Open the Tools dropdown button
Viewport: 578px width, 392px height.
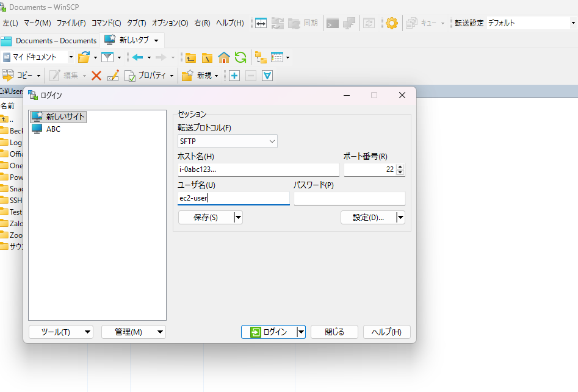coord(60,332)
